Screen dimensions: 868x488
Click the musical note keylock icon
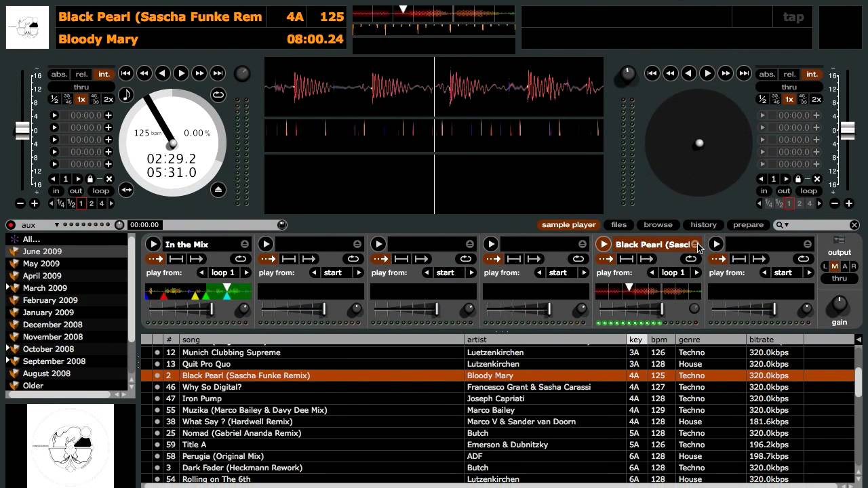click(x=126, y=95)
